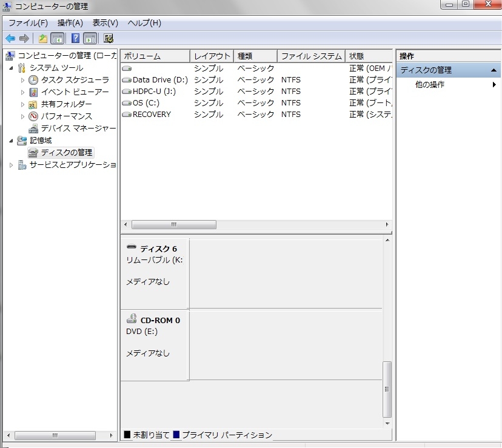Open the ファイル(F) menu
Image resolution: width=502 pixels, height=448 pixels.
click(x=28, y=23)
